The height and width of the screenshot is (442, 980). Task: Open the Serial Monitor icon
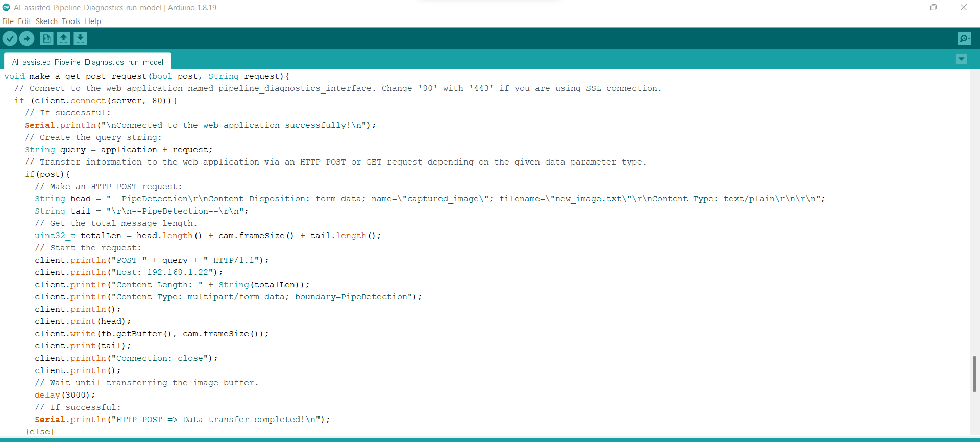964,38
